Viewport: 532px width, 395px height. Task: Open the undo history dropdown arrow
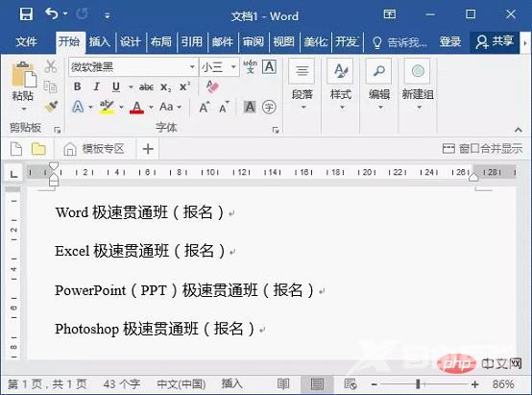(x=65, y=13)
